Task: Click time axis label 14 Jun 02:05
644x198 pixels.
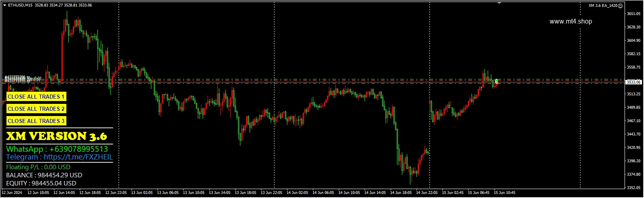Action: pos(297,193)
